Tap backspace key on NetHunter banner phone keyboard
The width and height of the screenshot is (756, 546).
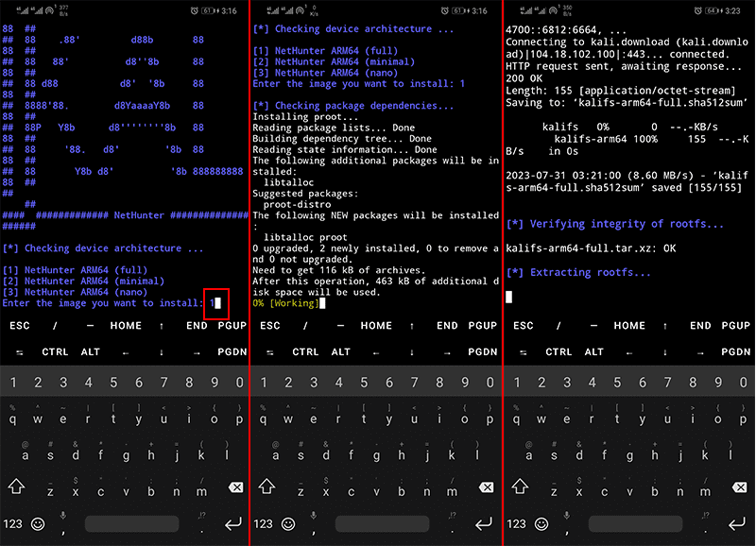pos(235,487)
